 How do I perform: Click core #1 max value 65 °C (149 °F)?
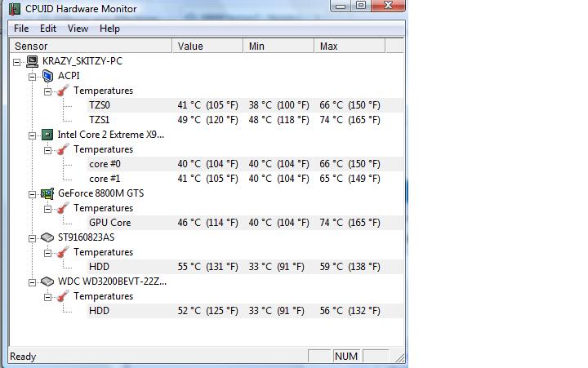[350, 179]
